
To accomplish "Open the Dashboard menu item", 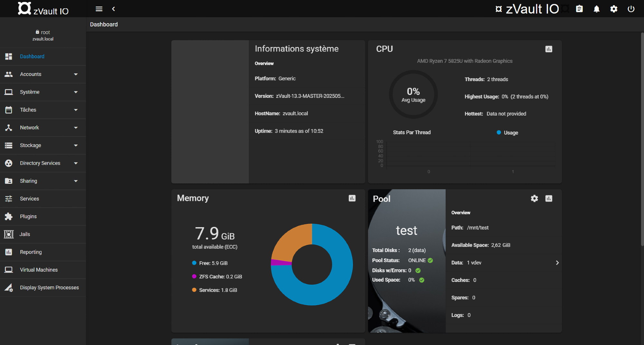I will tap(43, 57).
